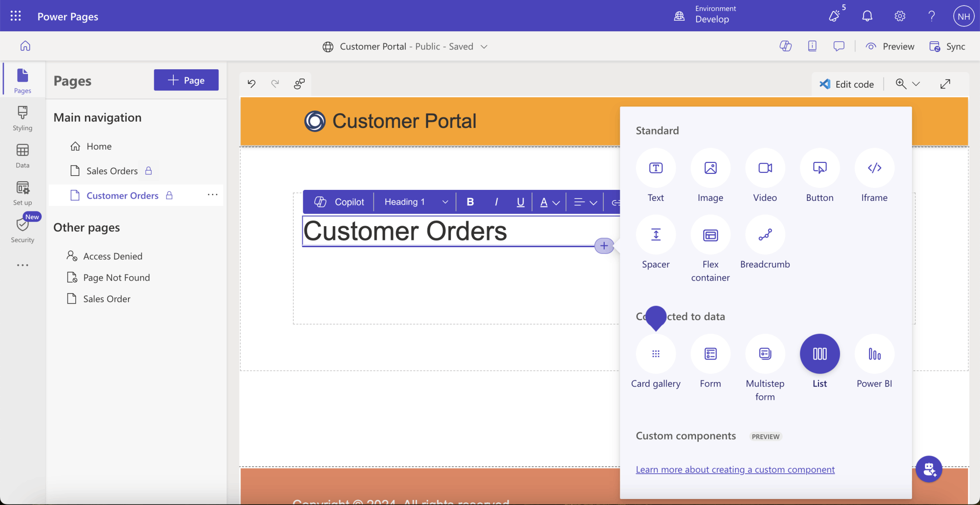This screenshot has height=505, width=980.
Task: Open the custom component learn more link
Action: tap(735, 469)
